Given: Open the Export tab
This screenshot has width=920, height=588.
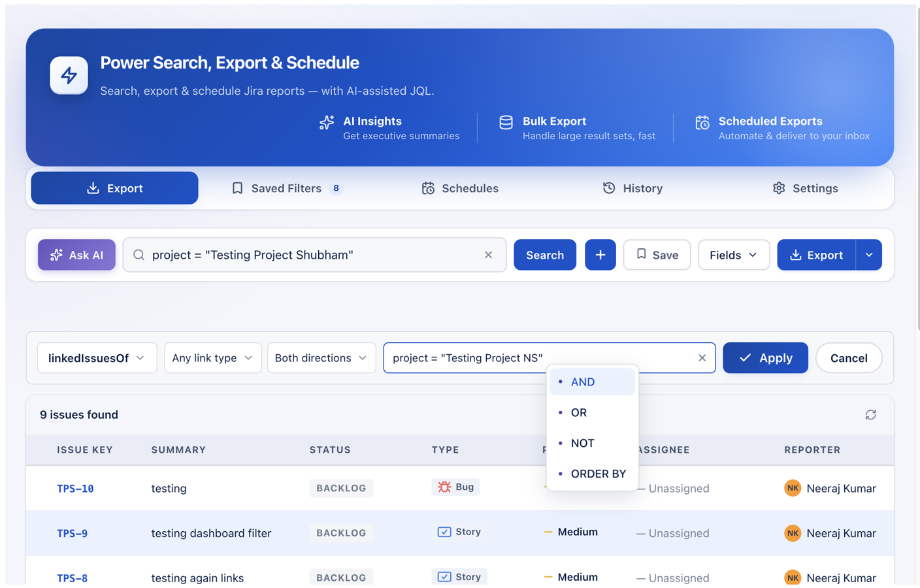Looking at the screenshot, I should tap(114, 188).
